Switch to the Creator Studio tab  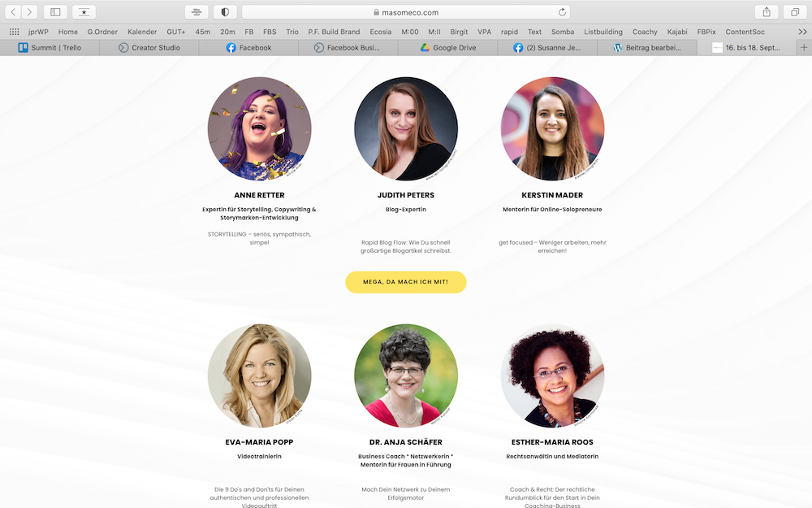click(x=149, y=48)
